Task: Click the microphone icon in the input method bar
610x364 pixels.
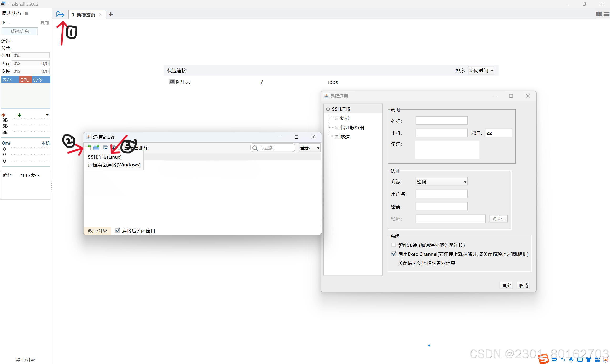Action: tap(571, 359)
